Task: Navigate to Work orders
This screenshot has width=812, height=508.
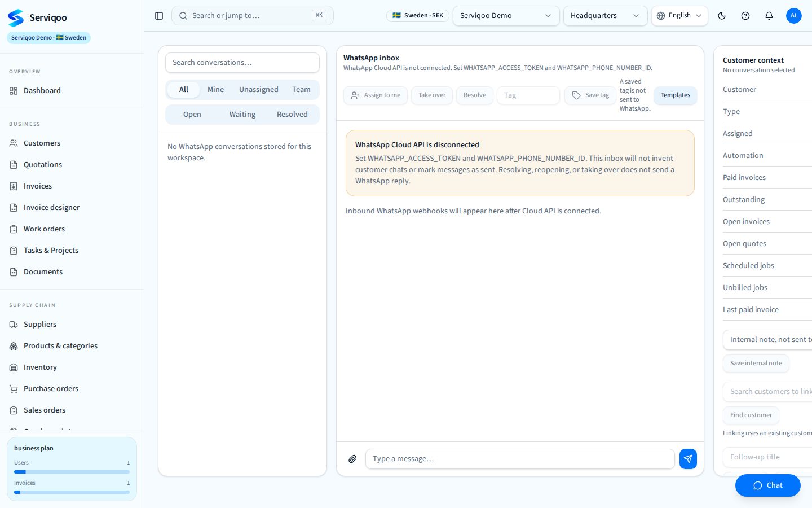Action: [x=72, y=229]
